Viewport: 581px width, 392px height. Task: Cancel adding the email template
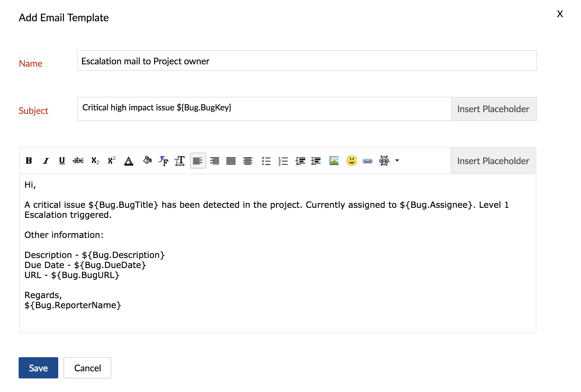pos(87,368)
